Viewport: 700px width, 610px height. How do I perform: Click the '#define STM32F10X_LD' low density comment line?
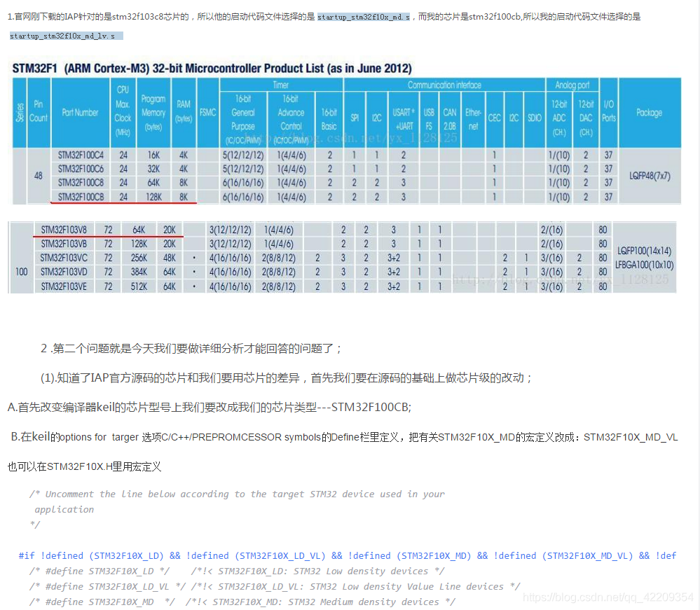point(237,571)
